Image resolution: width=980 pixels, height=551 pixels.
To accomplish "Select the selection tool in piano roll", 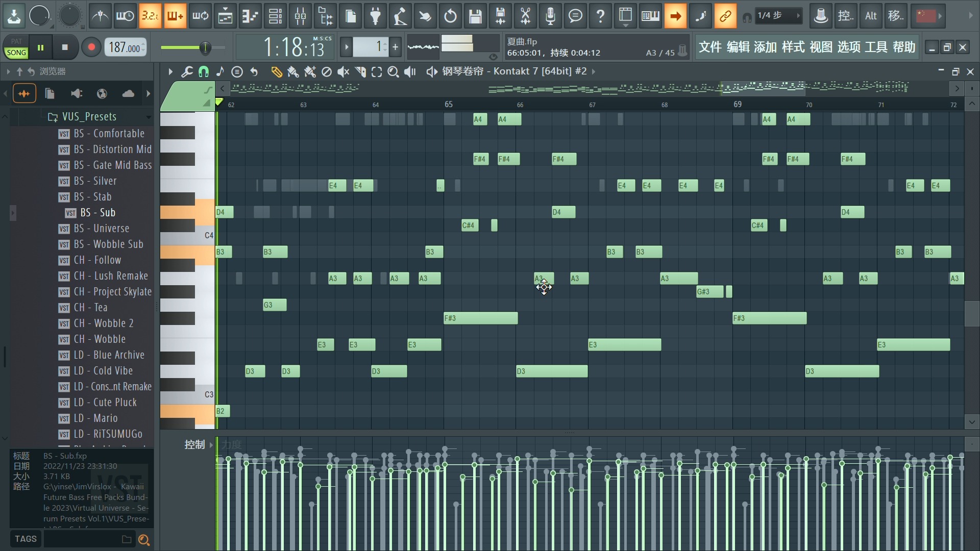I will pos(377,72).
